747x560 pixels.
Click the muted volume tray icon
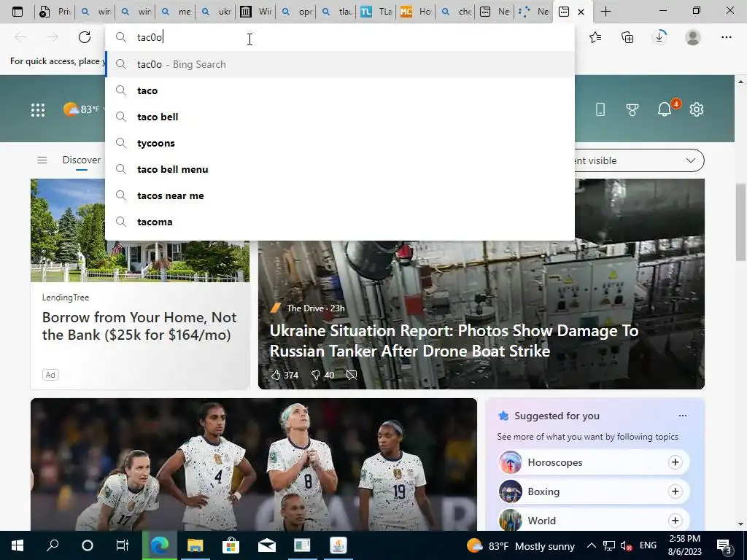pyautogui.click(x=627, y=545)
